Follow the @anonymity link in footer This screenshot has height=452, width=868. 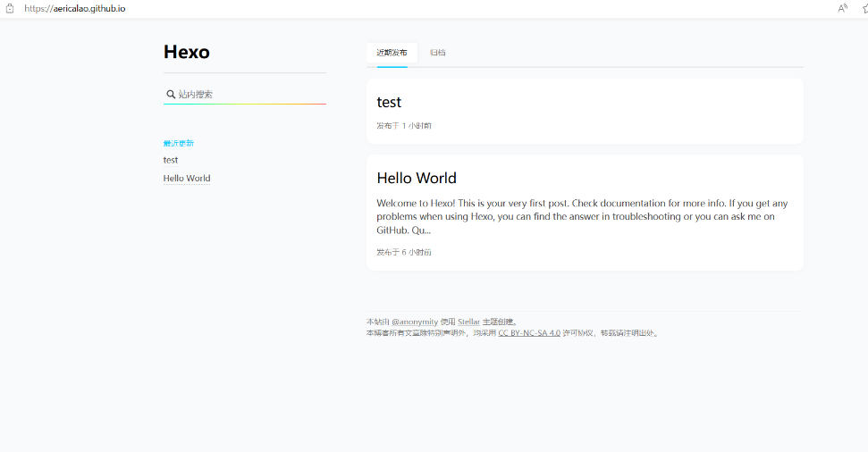coord(415,322)
